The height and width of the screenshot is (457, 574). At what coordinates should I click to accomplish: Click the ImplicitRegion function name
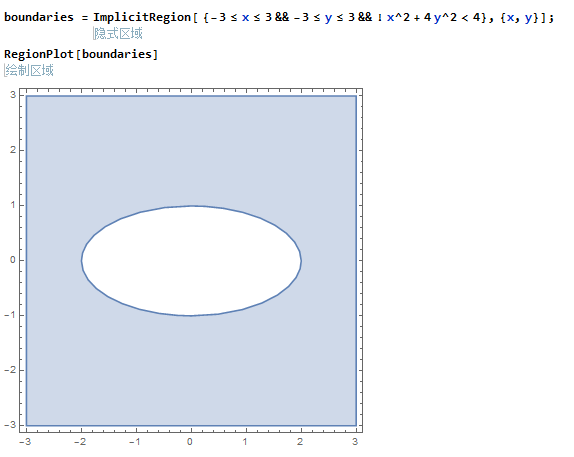[142, 18]
